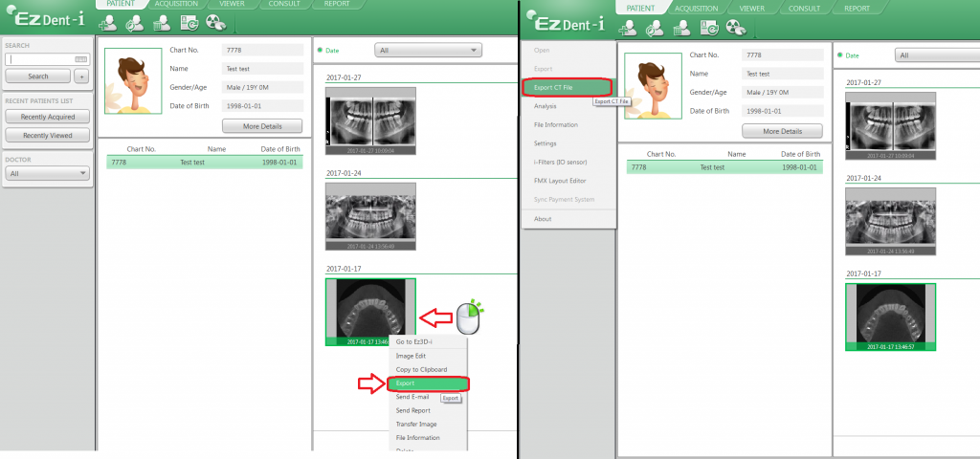Viewport: 980px width, 459px height.
Task: Click the patient card refresh icon in left window
Action: pyautogui.click(x=189, y=23)
